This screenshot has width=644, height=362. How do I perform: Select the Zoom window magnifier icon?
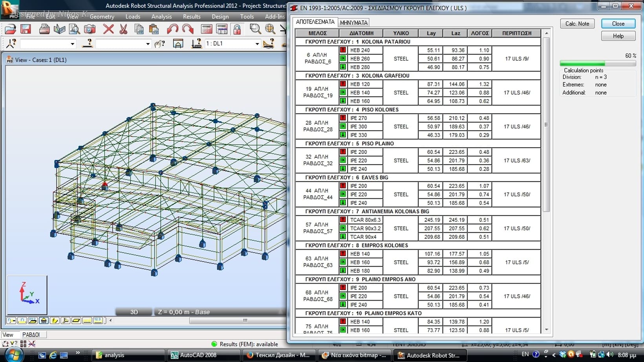pyautogui.click(x=255, y=29)
